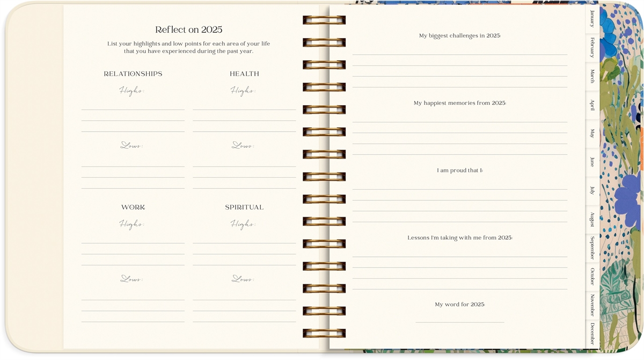Go to the May tab
The height and width of the screenshot is (360, 644).
coord(592,134)
